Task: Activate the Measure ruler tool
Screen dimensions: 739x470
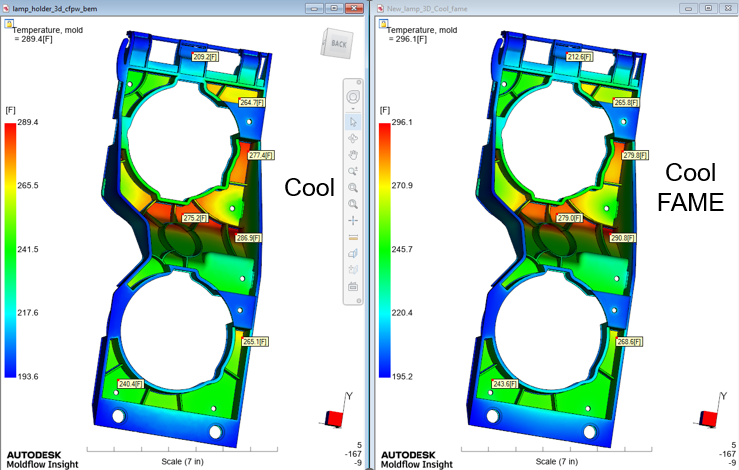Action: (353, 237)
